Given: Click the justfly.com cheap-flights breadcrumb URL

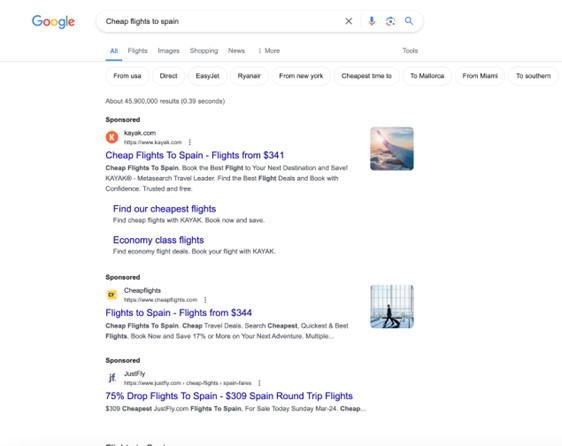Looking at the screenshot, I should tap(187, 383).
